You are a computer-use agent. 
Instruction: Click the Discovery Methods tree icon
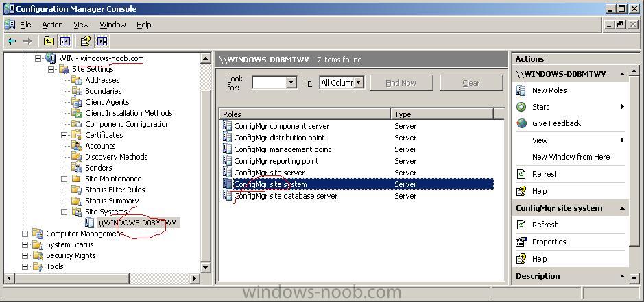click(x=77, y=157)
